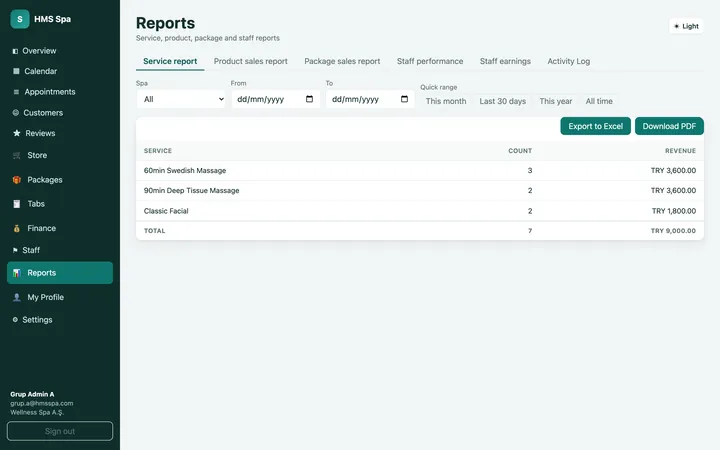This screenshot has width=720, height=450.
Task: Click the grup.a@hmsspa.com email text
Action: coord(42,403)
